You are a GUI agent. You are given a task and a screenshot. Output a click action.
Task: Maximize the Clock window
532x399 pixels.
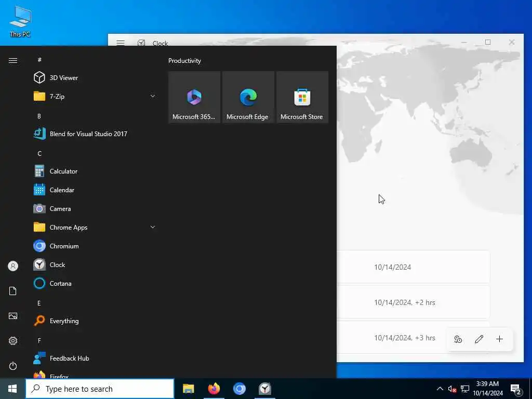pos(488,42)
